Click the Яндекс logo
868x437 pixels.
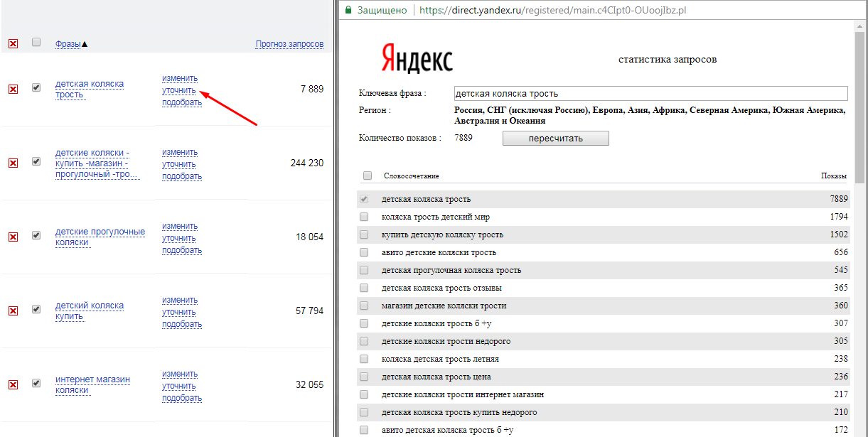pos(417,58)
